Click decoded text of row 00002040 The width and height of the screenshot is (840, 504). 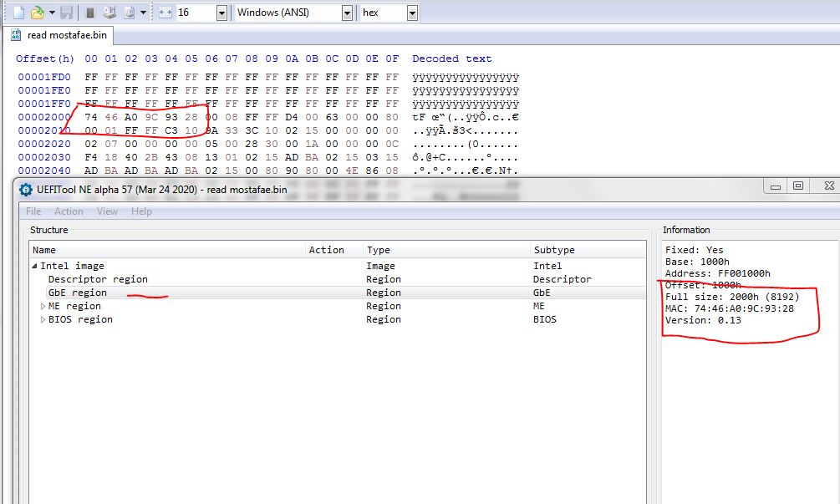point(466,171)
